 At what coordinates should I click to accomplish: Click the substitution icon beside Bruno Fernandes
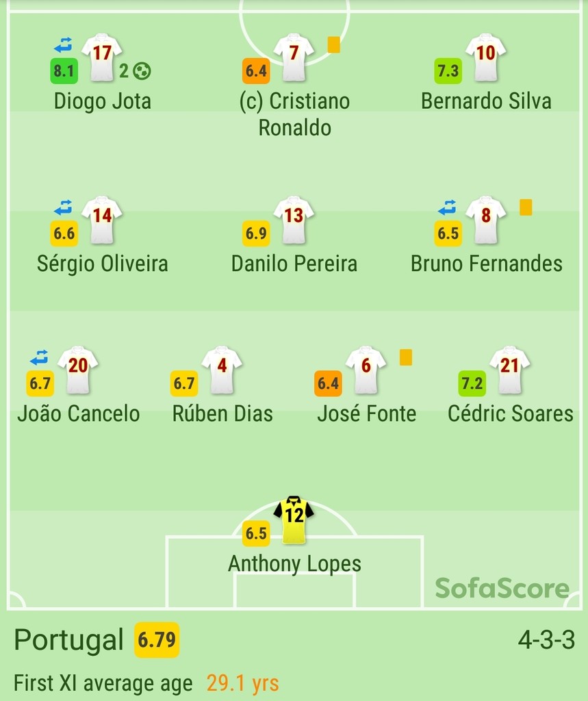pyautogui.click(x=447, y=207)
